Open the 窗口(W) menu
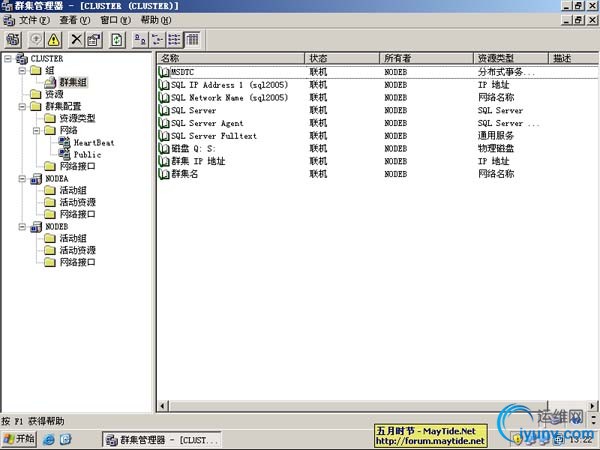The height and width of the screenshot is (450, 600). click(115, 20)
